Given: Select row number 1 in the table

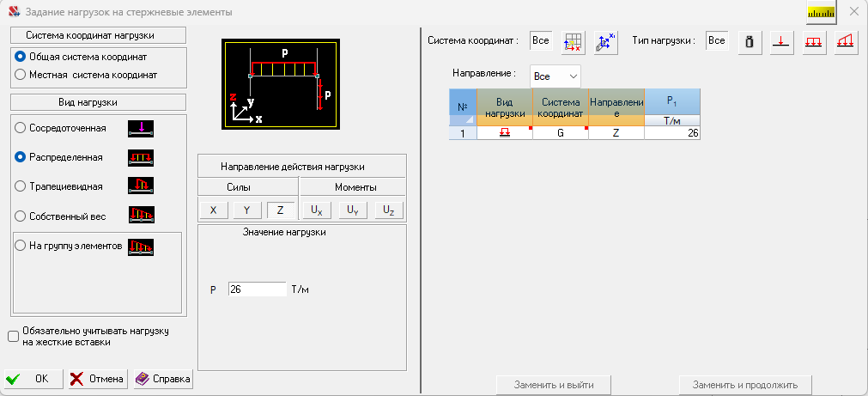Looking at the screenshot, I should click(x=463, y=133).
